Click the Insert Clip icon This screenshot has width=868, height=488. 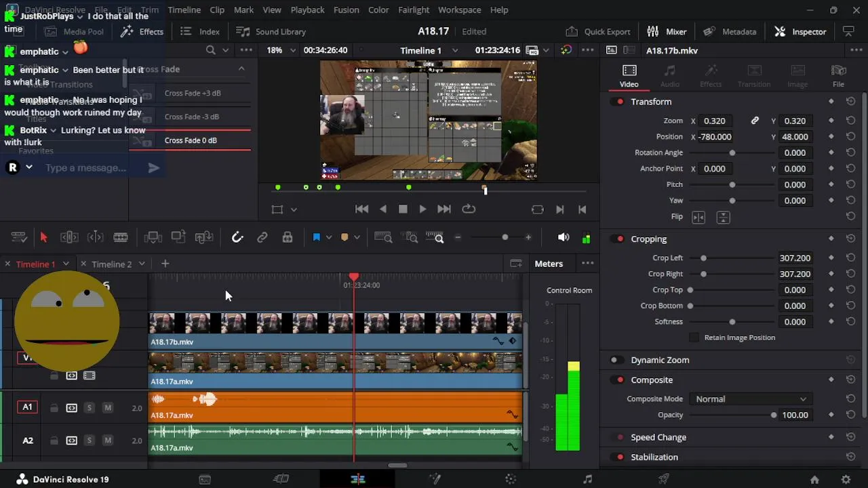point(153,237)
